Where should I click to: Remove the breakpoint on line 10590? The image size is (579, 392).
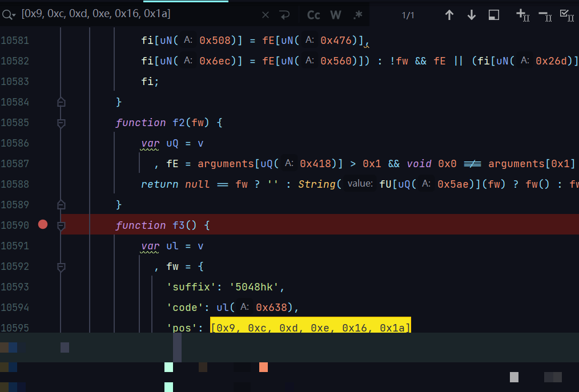point(43,225)
